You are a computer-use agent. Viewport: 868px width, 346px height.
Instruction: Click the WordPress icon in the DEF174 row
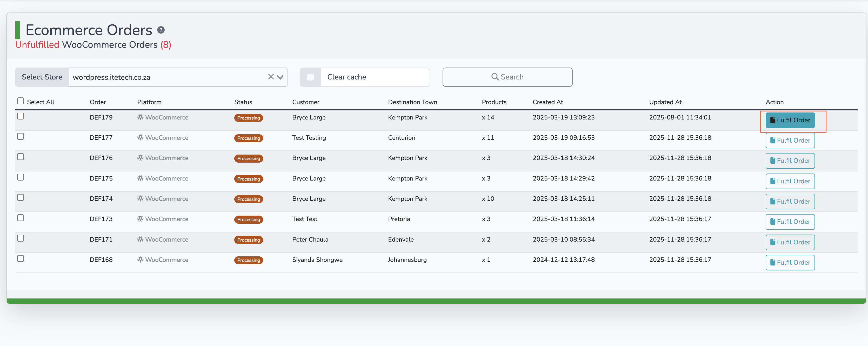[x=140, y=198]
